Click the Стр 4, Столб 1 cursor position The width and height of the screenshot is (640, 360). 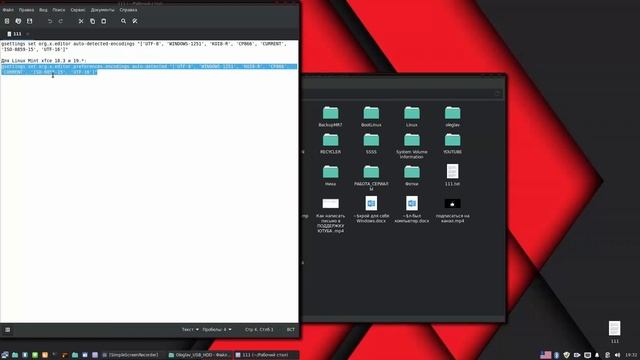click(259, 329)
